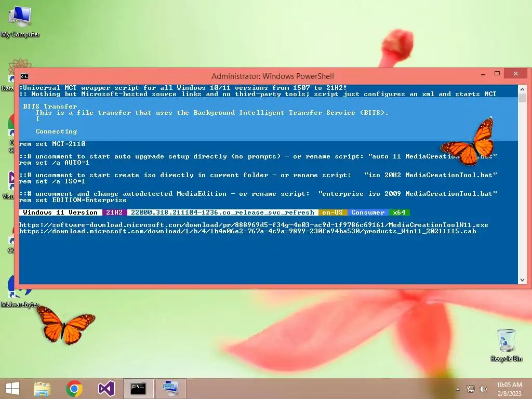Viewport: 532px width, 399px height.
Task: Open the Malwarebytes desktop shortcut
Action: (19, 291)
